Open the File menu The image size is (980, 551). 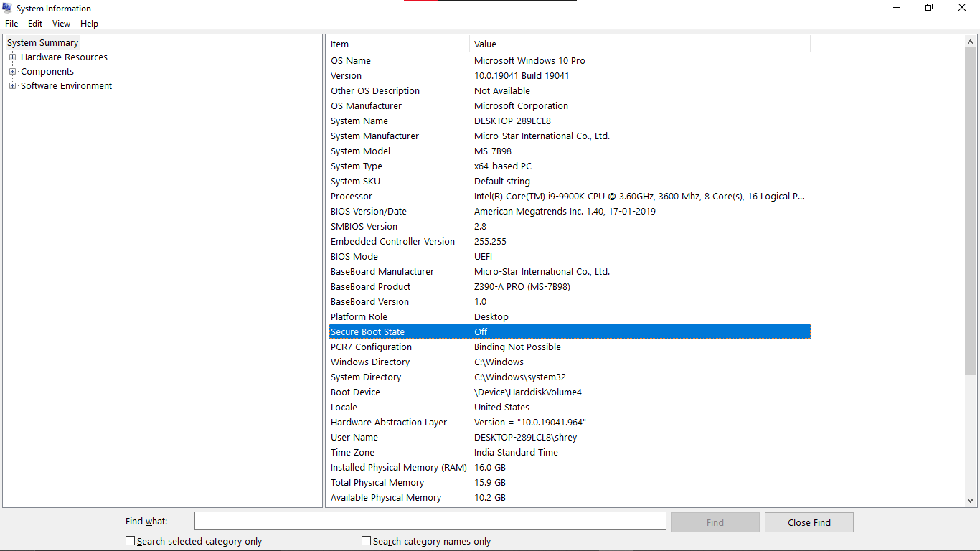click(x=11, y=24)
